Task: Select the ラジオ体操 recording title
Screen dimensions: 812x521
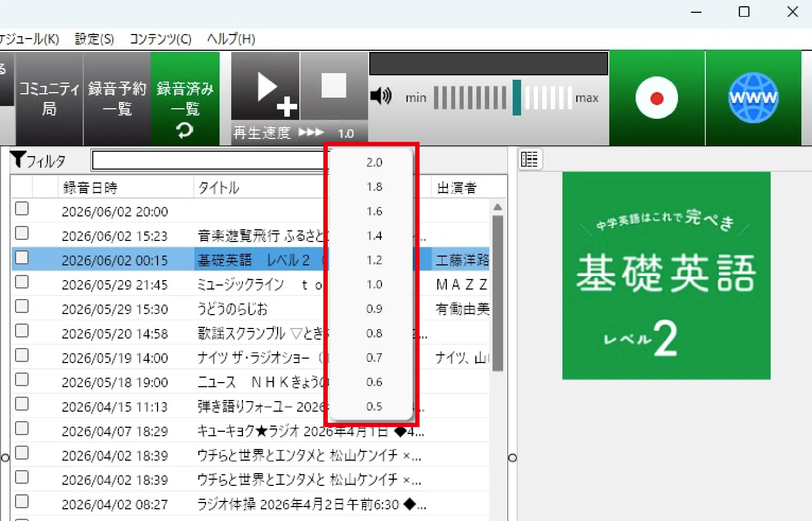Action: click(x=311, y=505)
